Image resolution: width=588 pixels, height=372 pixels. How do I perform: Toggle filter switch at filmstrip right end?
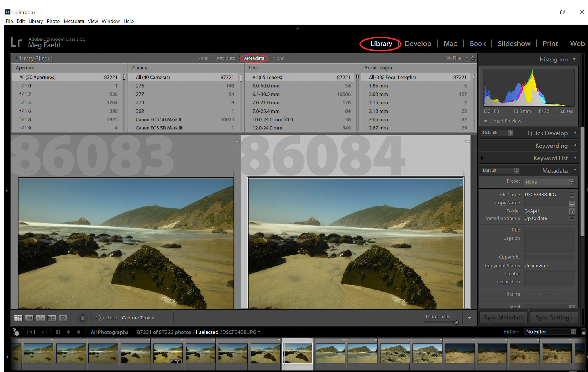click(583, 332)
